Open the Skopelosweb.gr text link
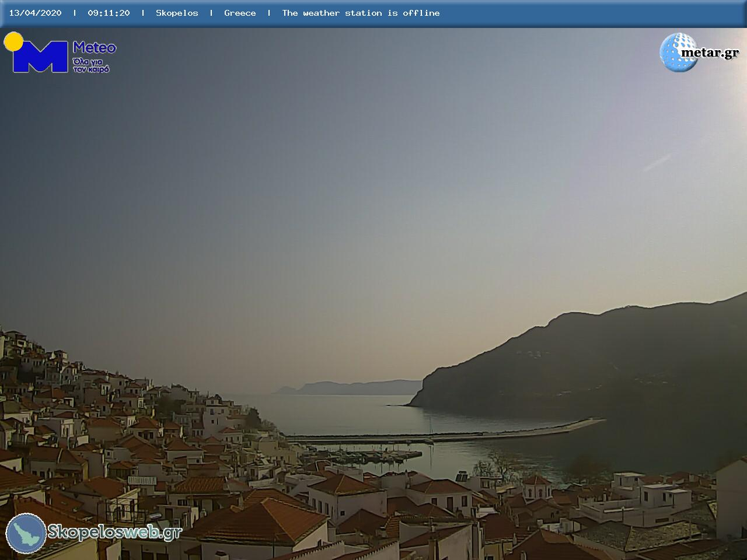The width and height of the screenshot is (747, 560). 114,532
